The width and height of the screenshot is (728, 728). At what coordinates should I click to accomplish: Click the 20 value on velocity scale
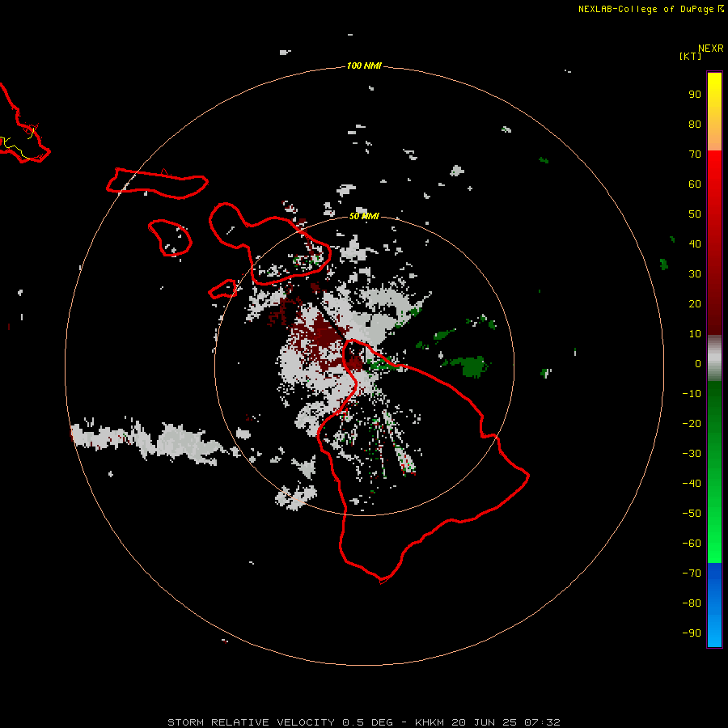click(695, 304)
